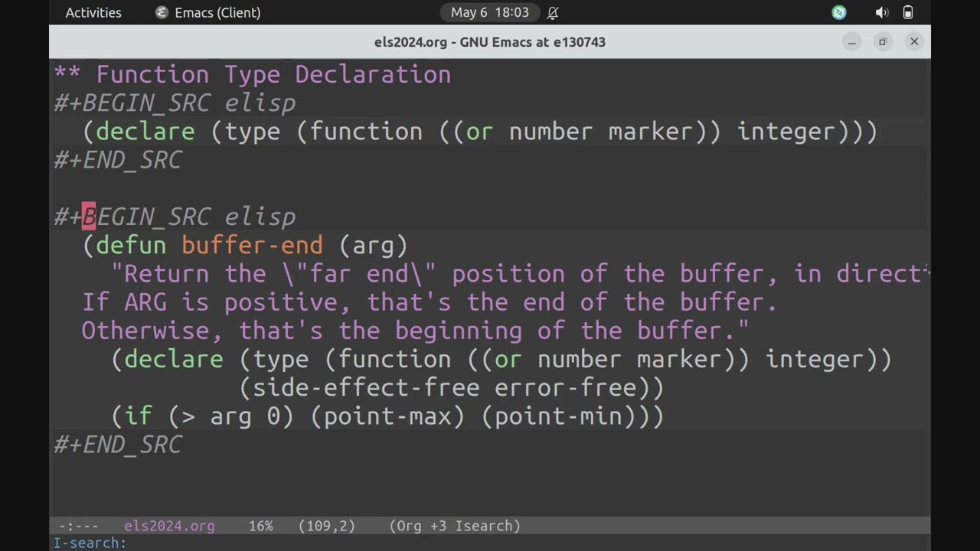
Task: Click the Emacs window title bar text
Action: coord(490,42)
